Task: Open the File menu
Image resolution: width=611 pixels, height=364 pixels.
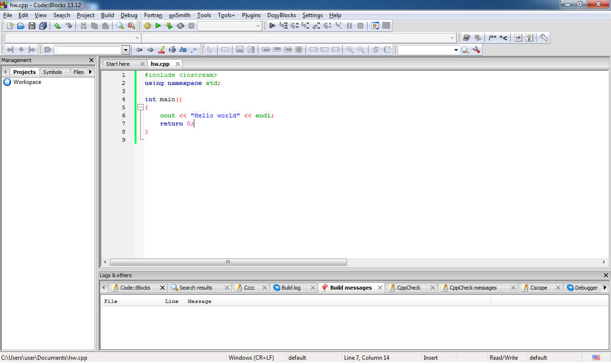Action: 8,15
